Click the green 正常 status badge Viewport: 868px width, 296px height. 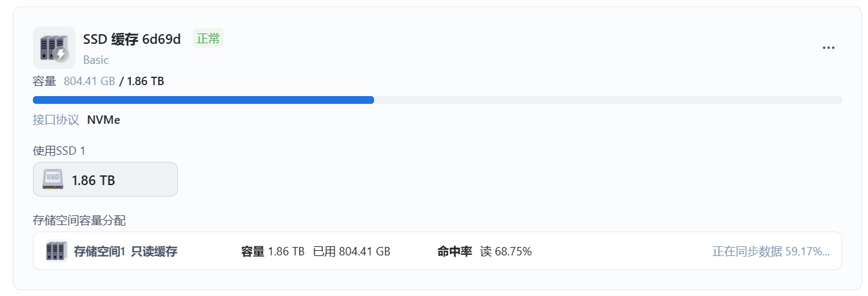pyautogui.click(x=208, y=39)
